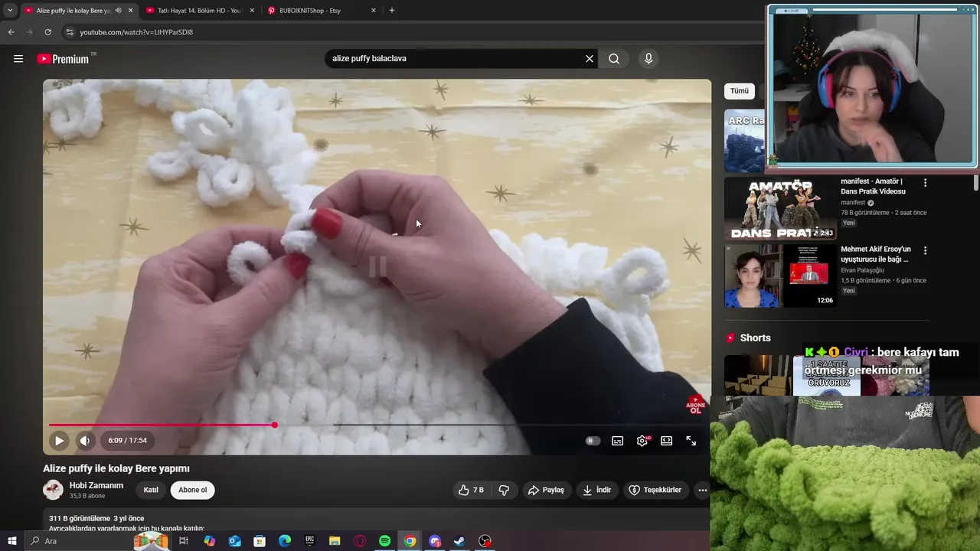Open Microsoft Store from taskbar
The width and height of the screenshot is (980, 551).
pos(260,541)
